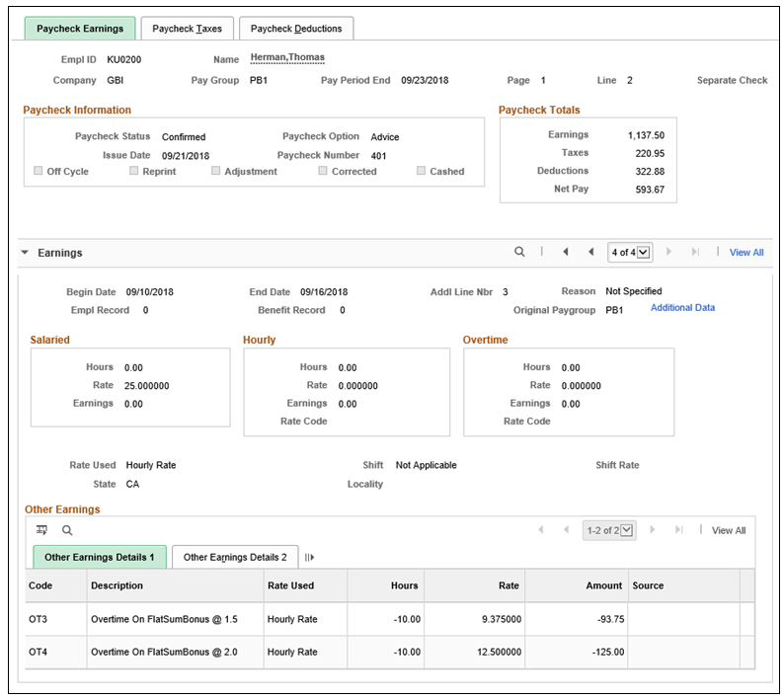Check the Cashed checkbox
The height and width of the screenshot is (699, 784).
(x=421, y=171)
